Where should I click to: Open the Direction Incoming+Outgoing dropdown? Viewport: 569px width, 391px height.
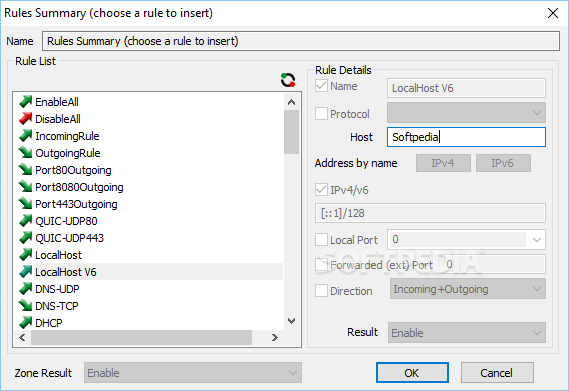coord(468,289)
